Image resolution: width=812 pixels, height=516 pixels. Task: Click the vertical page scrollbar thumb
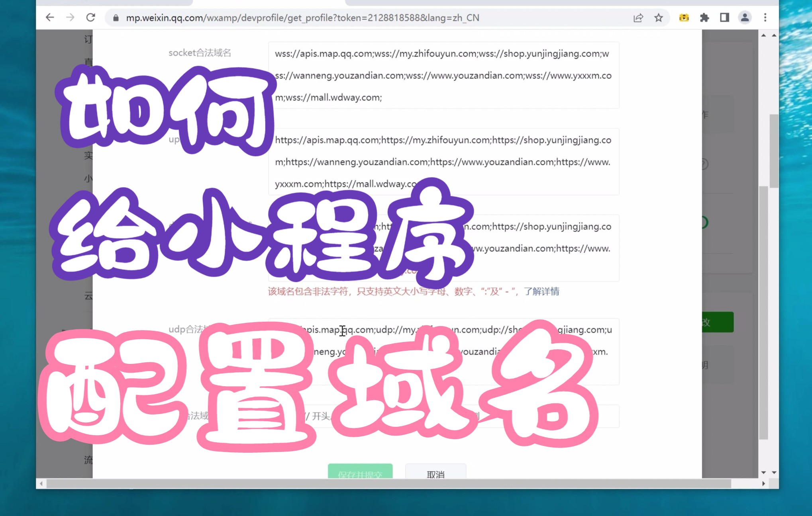click(774, 151)
